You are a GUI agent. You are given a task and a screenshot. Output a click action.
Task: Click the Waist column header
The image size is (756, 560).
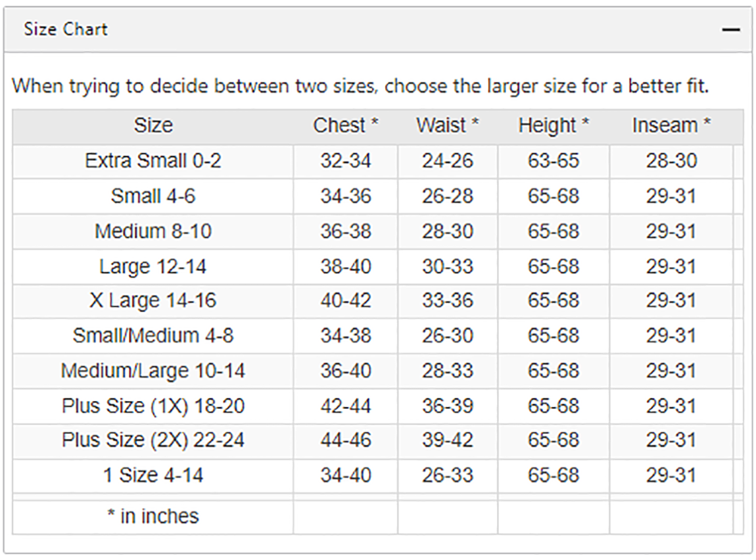click(448, 126)
